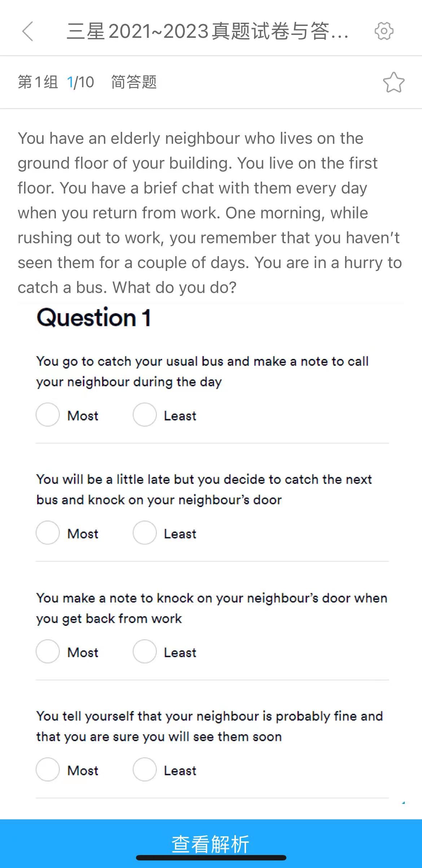Select Least for catching the next bus

click(x=145, y=533)
